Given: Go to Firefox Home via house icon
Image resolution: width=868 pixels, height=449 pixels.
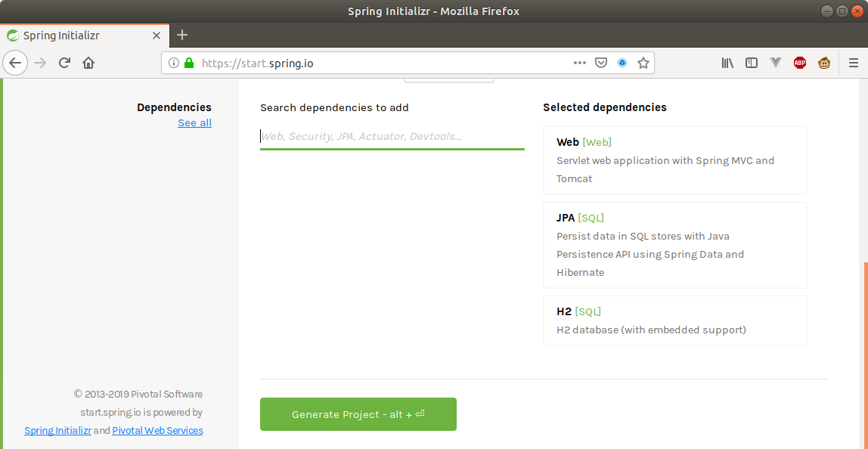Looking at the screenshot, I should (88, 63).
